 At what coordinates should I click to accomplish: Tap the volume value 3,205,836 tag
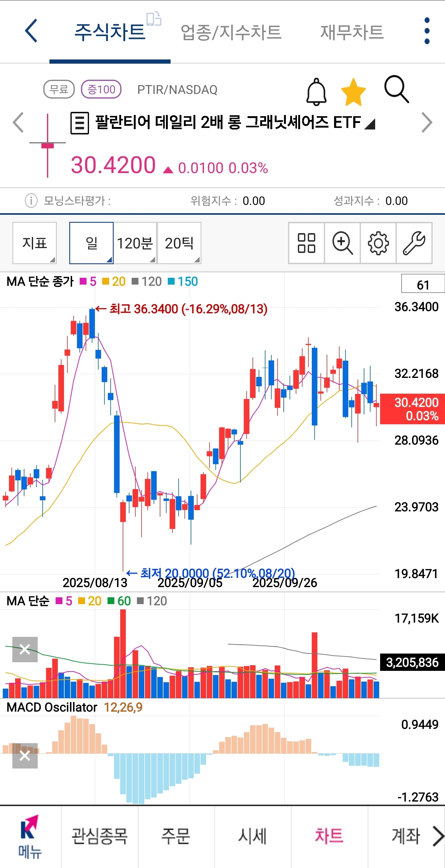tap(412, 662)
